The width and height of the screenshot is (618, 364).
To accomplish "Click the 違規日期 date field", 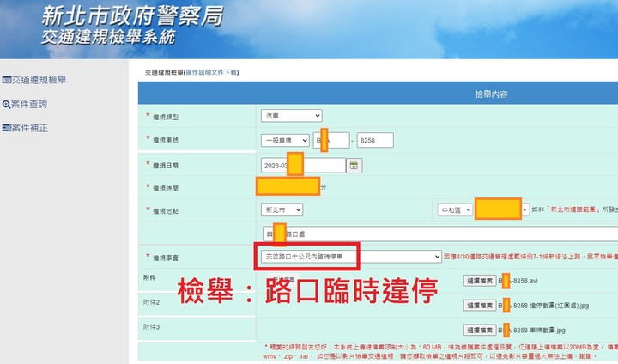I will [x=303, y=166].
